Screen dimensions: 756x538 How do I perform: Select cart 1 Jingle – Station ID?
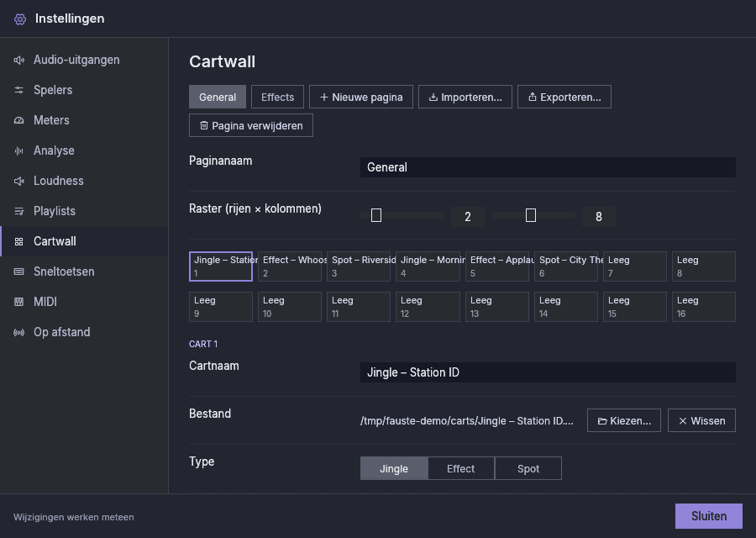pyautogui.click(x=221, y=266)
